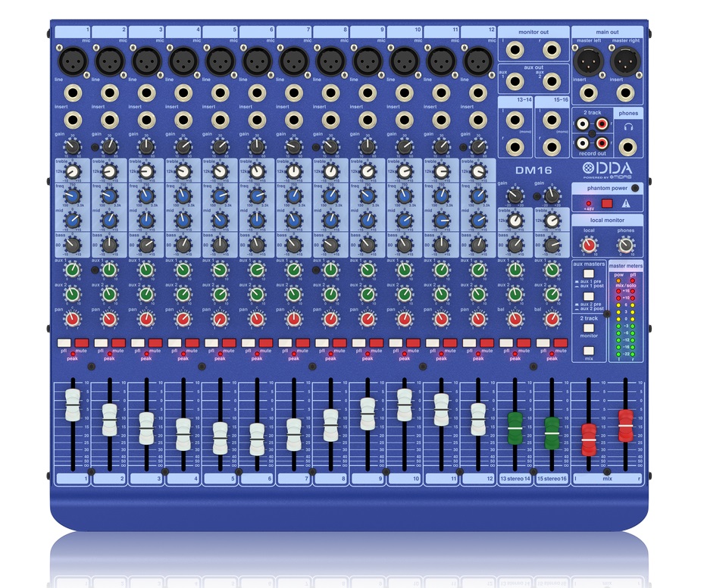Click the aux 2 output jack

click(552, 81)
